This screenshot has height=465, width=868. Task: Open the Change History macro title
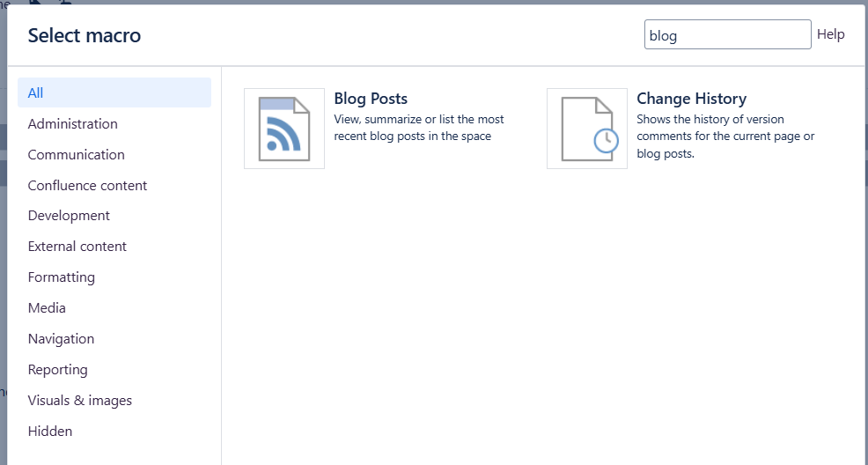(x=691, y=99)
